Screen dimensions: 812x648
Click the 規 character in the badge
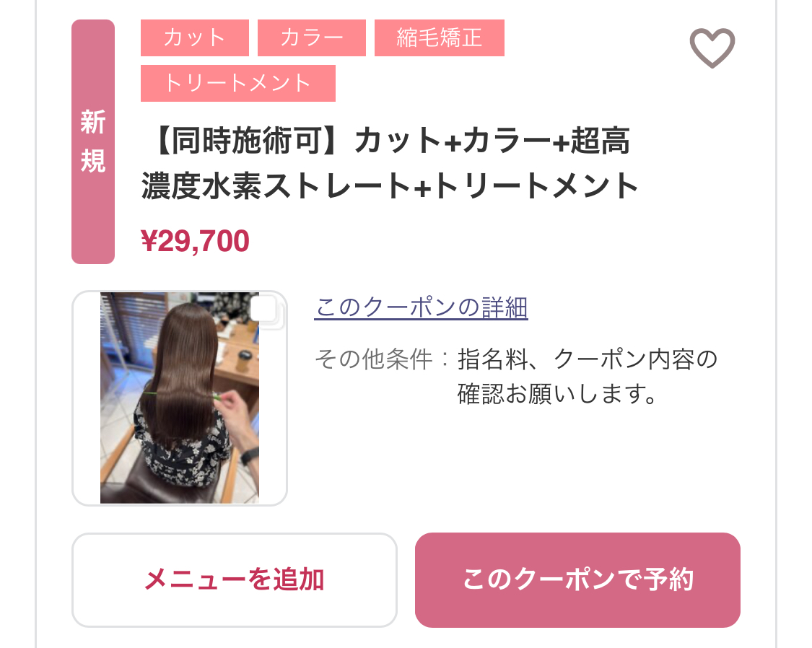coord(93,160)
